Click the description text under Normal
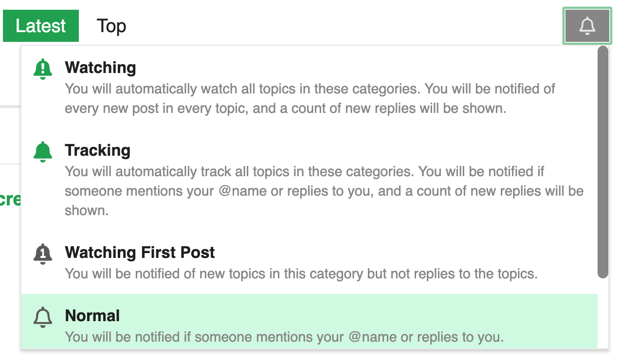Screen dimensions: 619x364 click(x=284, y=337)
